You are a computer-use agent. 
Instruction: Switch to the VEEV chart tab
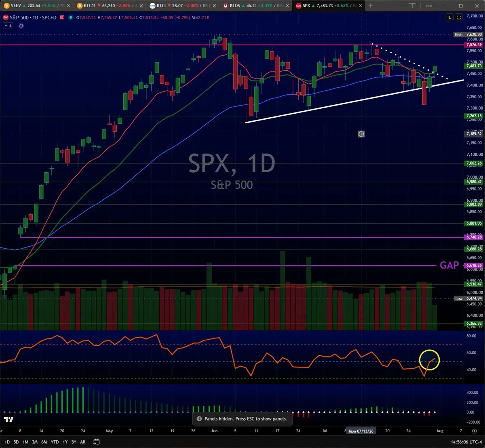pos(36,6)
